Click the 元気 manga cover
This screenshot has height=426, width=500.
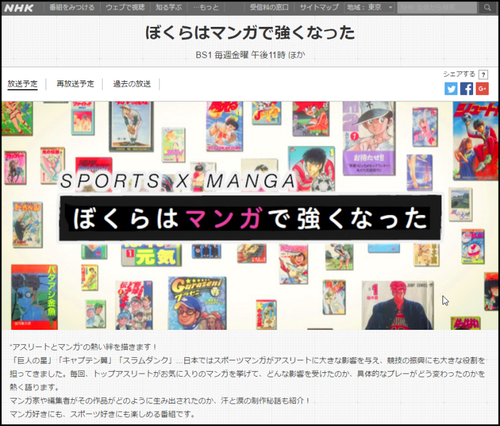click(x=151, y=255)
